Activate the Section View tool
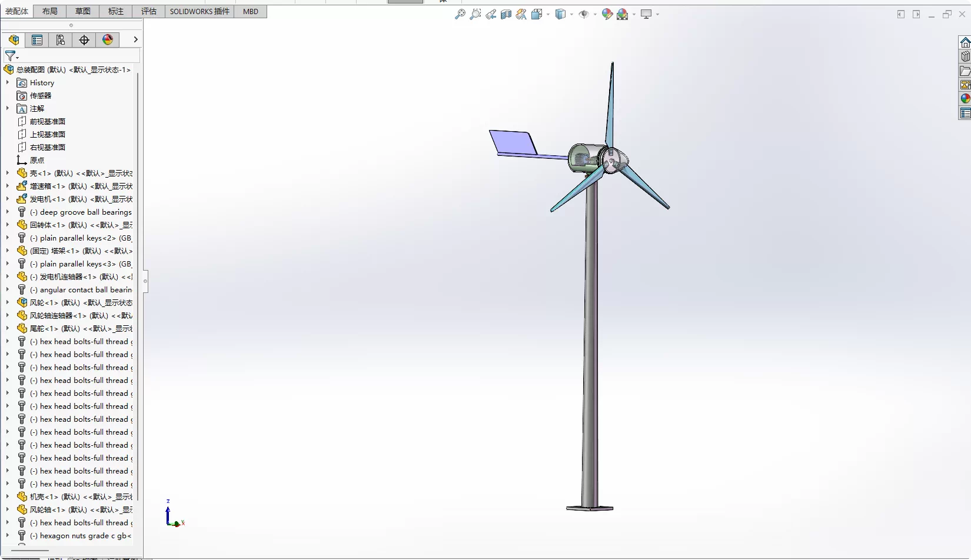This screenshot has height=560, width=971. 506,14
